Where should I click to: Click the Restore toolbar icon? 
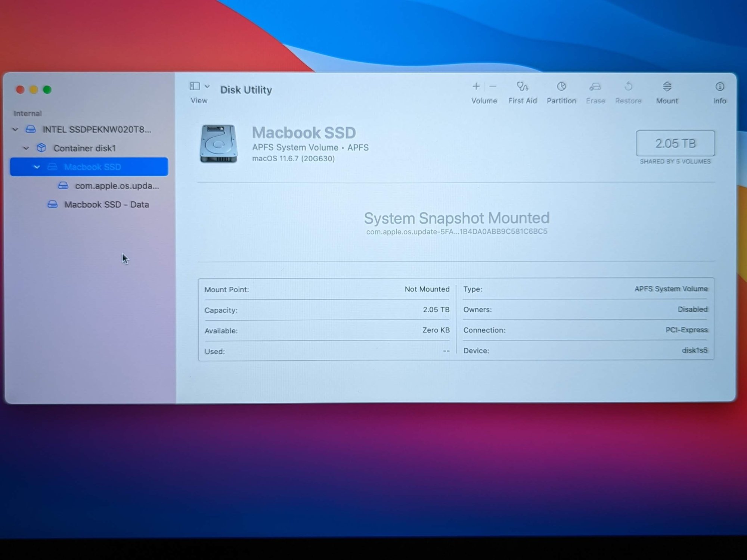(x=628, y=87)
